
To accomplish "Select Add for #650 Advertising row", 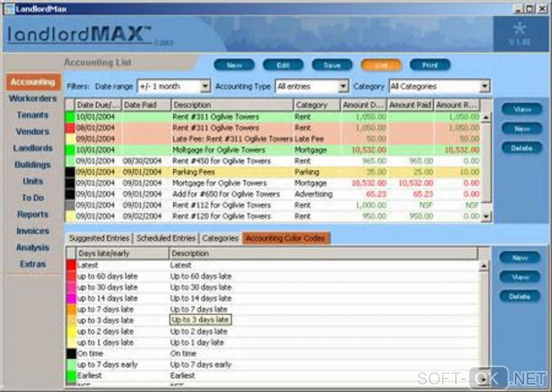I will click(x=273, y=194).
